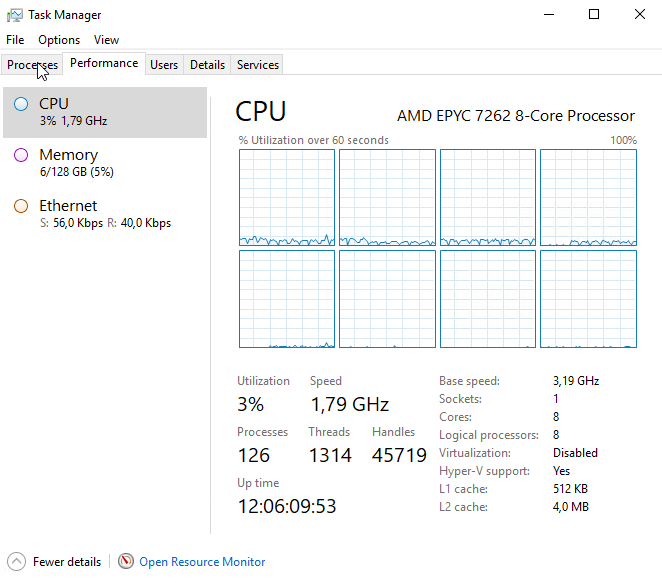Image resolution: width=662 pixels, height=586 pixels.
Task: Collapse view with Fewer details
Action: click(x=67, y=562)
